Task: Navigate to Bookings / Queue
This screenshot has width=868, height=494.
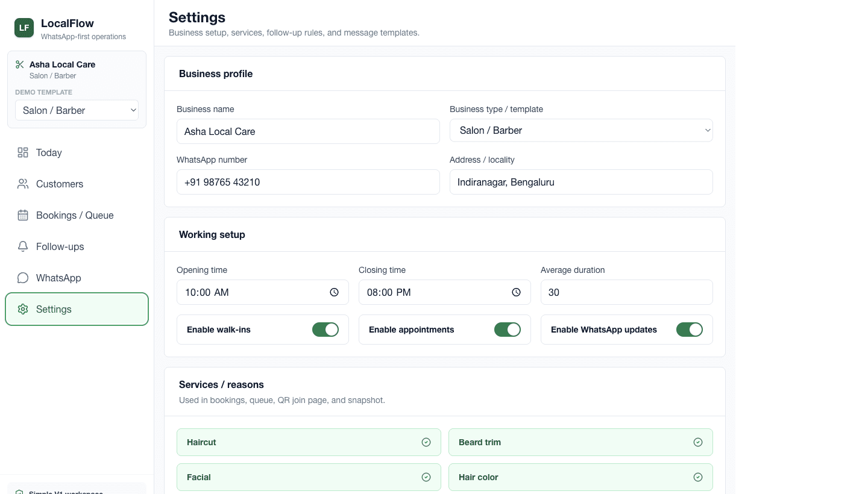Action: click(x=77, y=215)
